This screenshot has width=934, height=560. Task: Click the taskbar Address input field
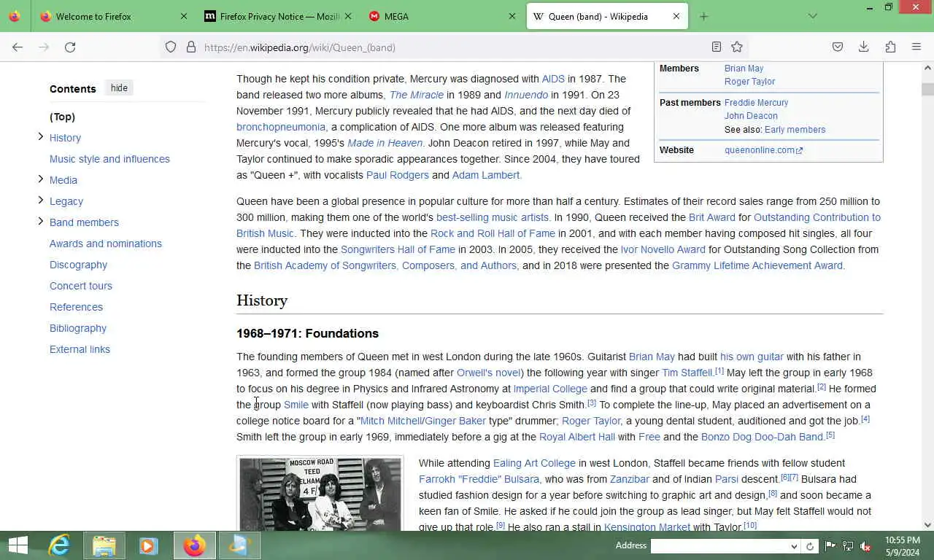pyautogui.click(x=720, y=545)
